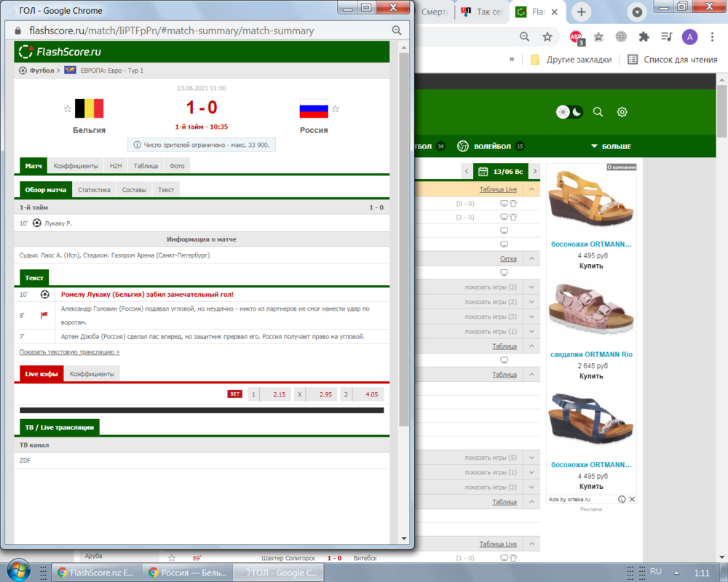Toggle the favorite star next to Россия
728x582 pixels.
pos(336,108)
